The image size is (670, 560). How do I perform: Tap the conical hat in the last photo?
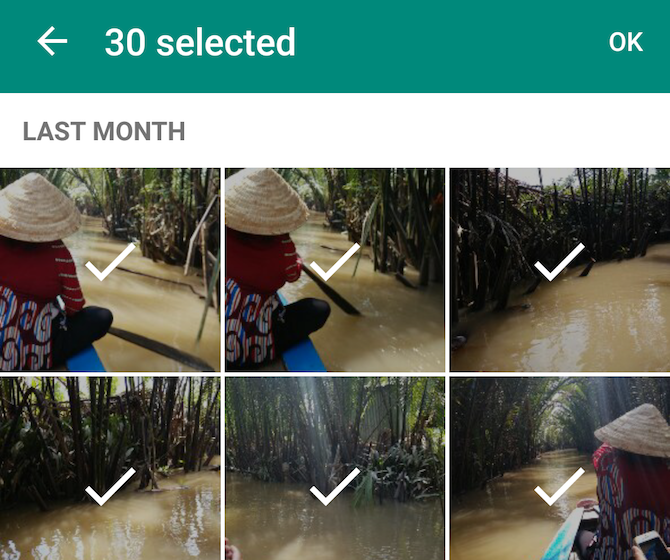tap(637, 430)
